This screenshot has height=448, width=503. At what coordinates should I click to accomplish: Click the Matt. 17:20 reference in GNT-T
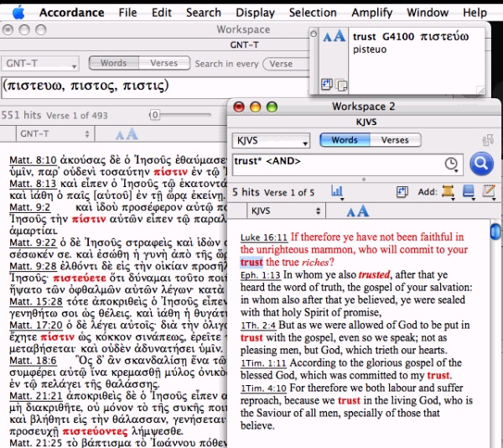click(35, 326)
